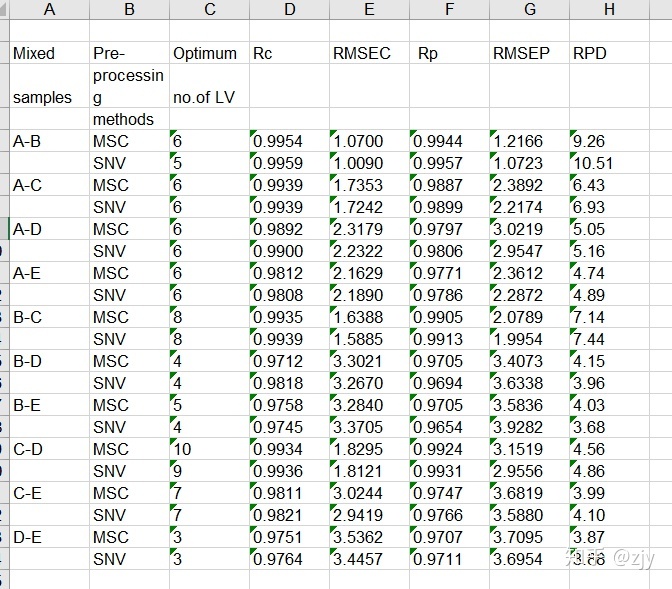Click RPD value 10.51
This screenshot has width=672, height=589.
point(609,163)
